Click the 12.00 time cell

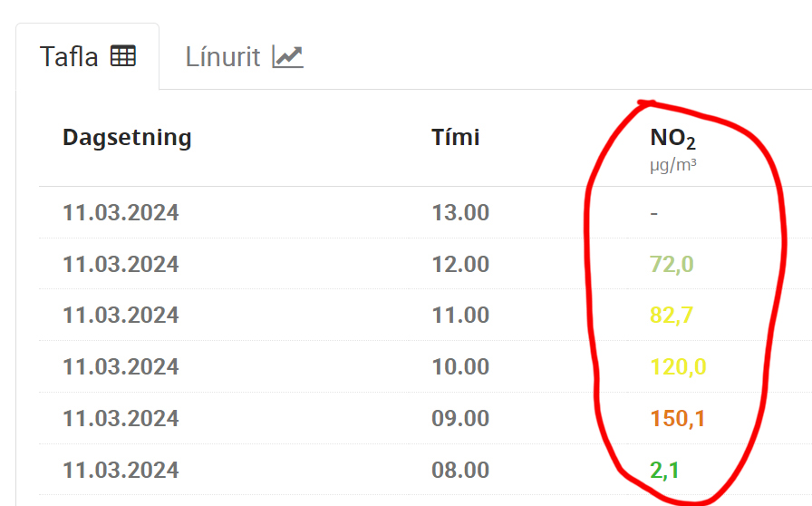pos(460,265)
